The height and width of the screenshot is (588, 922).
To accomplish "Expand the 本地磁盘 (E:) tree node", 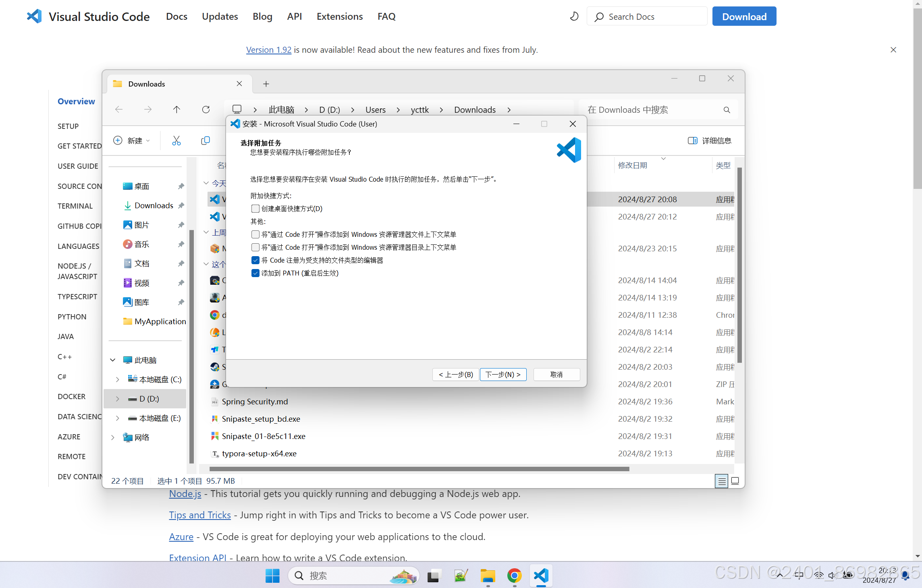I will coord(117,418).
